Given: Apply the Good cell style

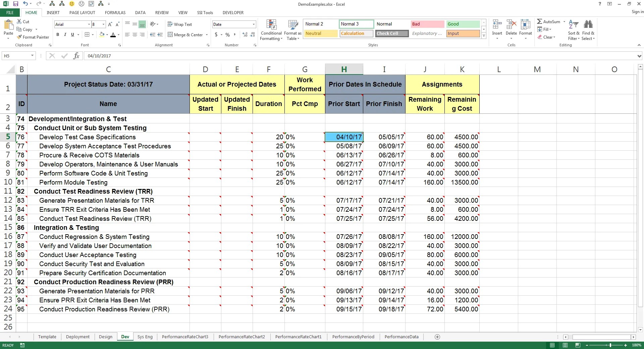Looking at the screenshot, I should pyautogui.click(x=463, y=24).
